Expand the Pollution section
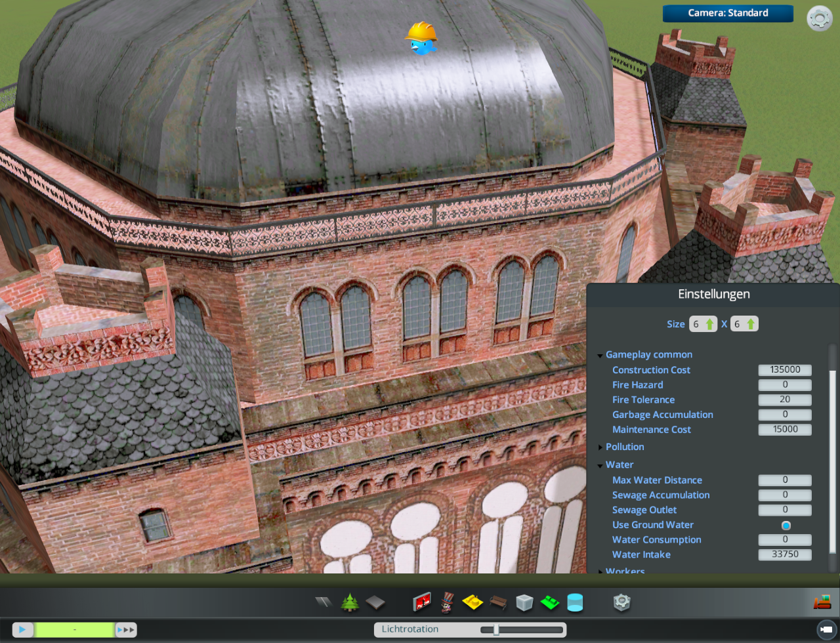The width and height of the screenshot is (840, 643). pos(600,447)
